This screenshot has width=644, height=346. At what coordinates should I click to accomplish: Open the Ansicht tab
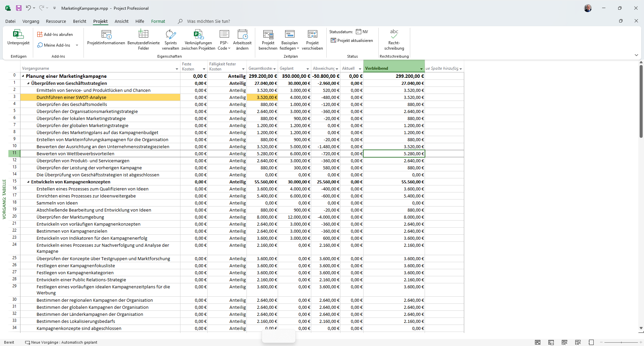[x=121, y=21]
